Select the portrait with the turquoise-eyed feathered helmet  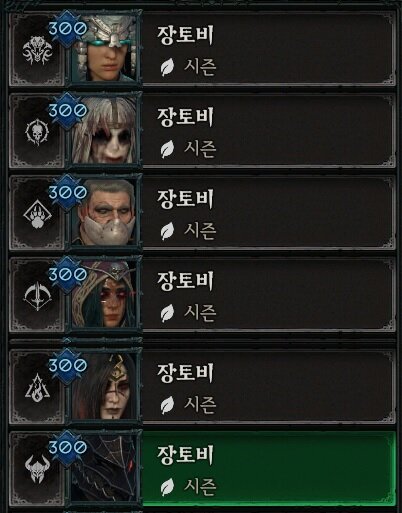click(104, 49)
